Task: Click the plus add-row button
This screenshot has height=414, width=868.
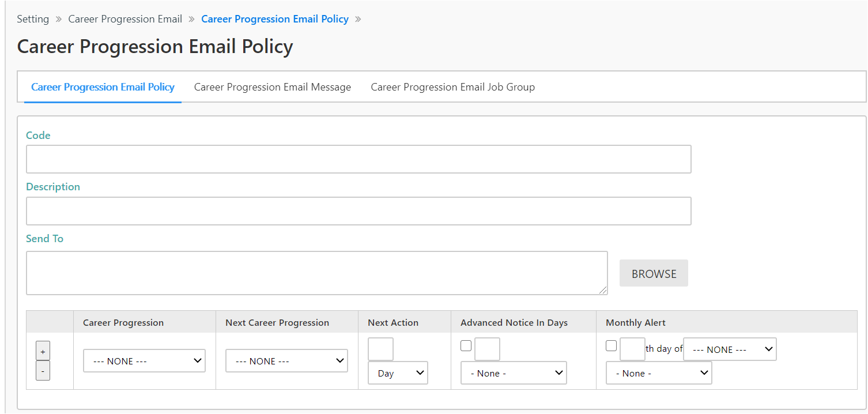Action: (x=43, y=351)
